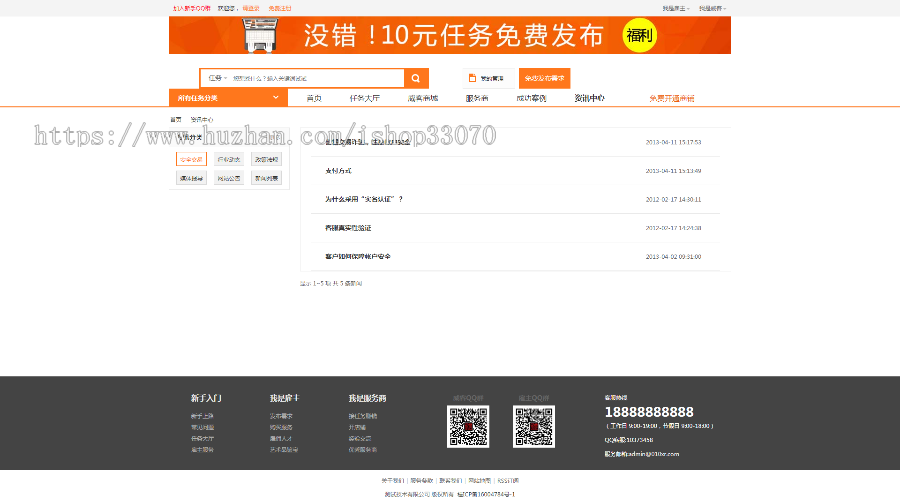Click the RSS订阅 link at page bottom

pyautogui.click(x=508, y=481)
